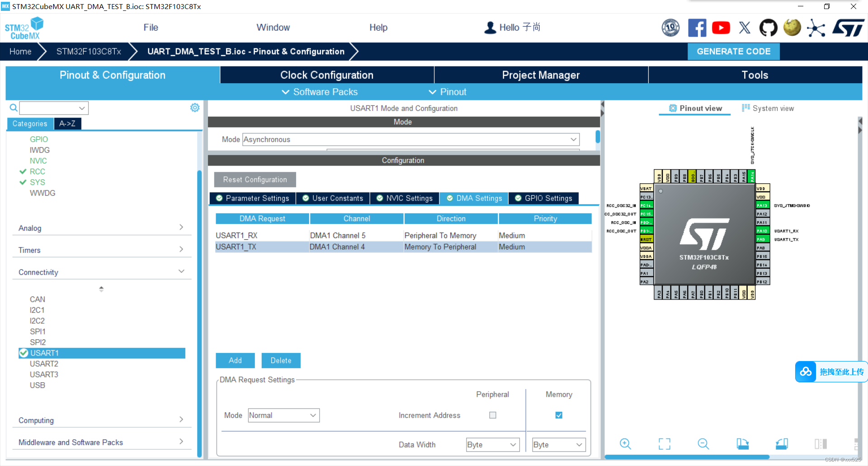Click the ST community network icon
This screenshot has width=868, height=466.
coord(816,28)
